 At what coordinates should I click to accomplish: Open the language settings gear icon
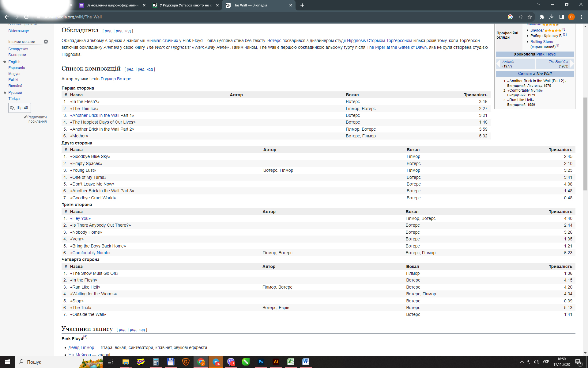tap(46, 42)
